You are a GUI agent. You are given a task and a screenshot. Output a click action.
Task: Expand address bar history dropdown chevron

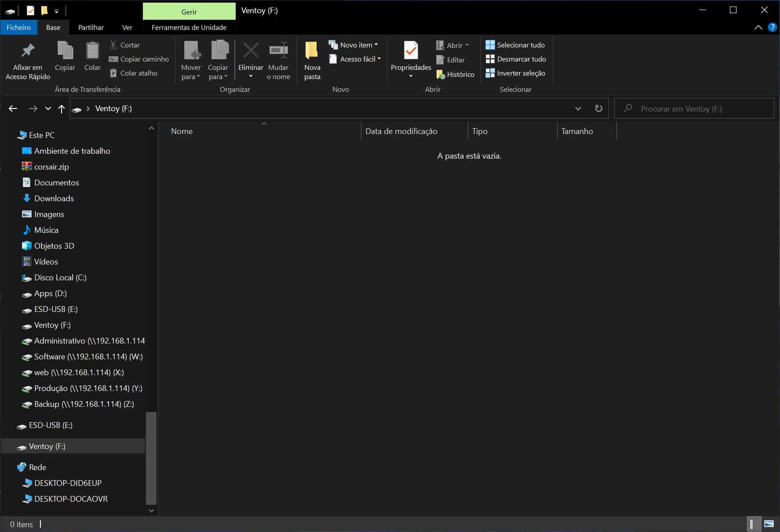tap(578, 109)
